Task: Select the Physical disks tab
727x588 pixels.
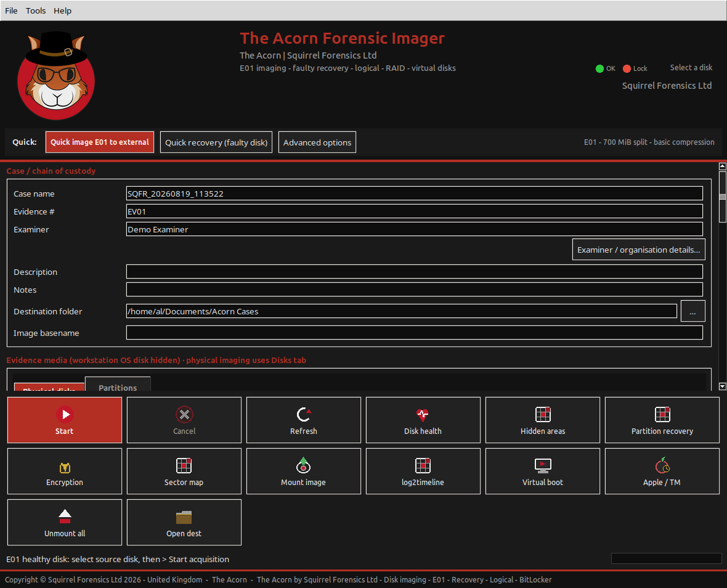Action: click(49, 388)
